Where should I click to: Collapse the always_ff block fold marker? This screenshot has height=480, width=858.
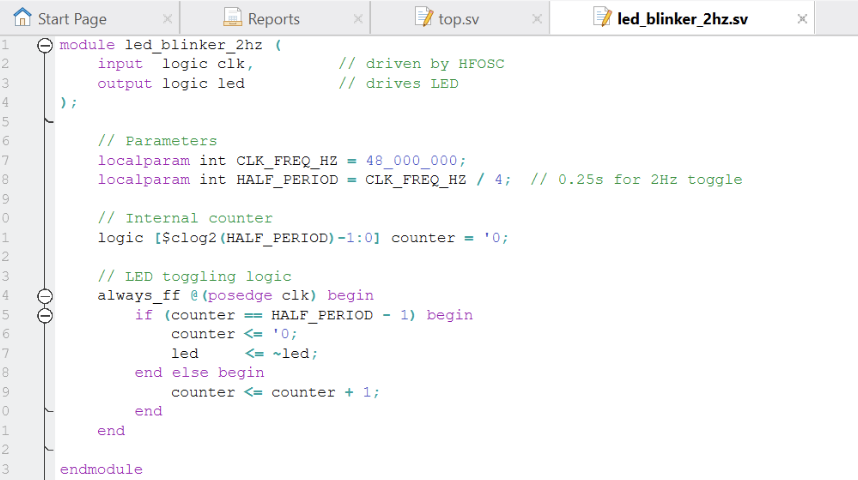[45, 296]
